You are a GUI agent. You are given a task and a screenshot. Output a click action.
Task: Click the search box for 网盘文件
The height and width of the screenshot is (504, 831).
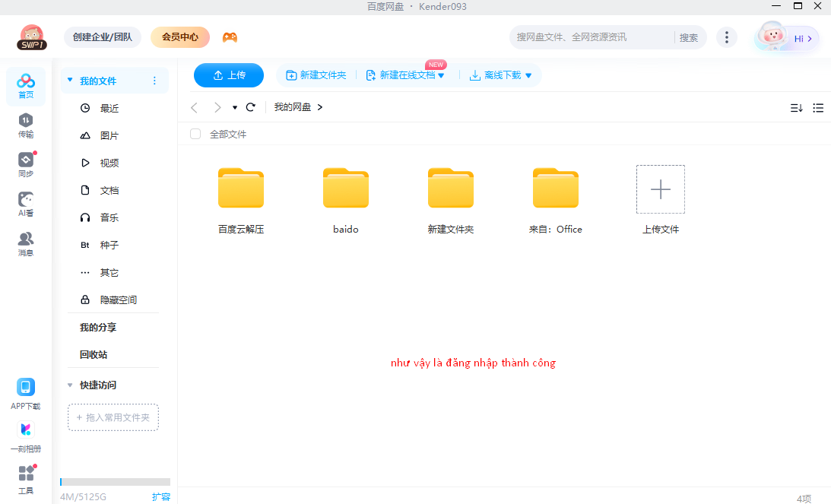(589, 37)
